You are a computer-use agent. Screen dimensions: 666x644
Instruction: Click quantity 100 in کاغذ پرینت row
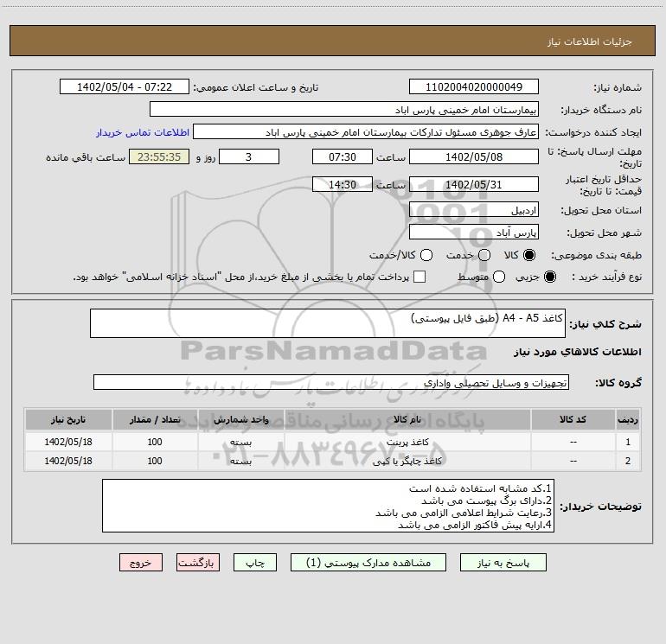(155, 442)
